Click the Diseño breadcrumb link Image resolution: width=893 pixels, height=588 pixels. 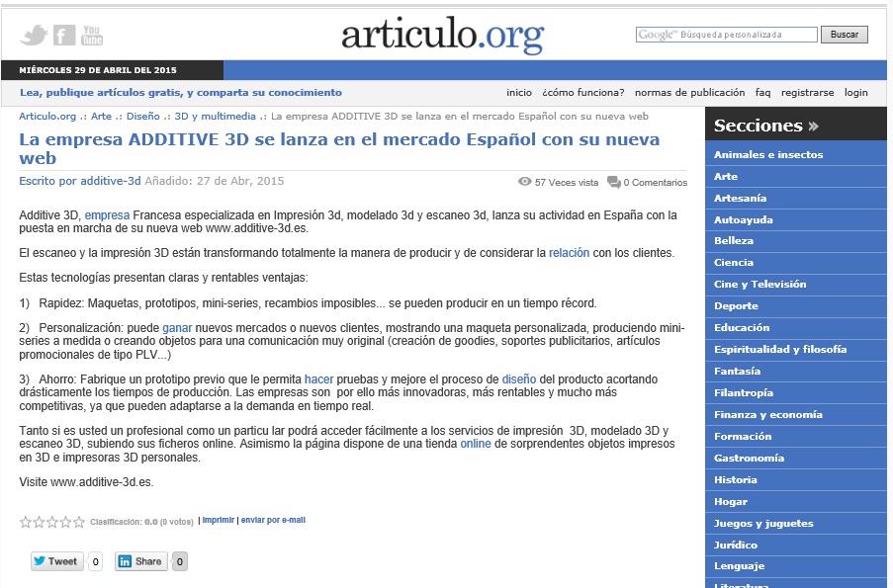(x=143, y=117)
